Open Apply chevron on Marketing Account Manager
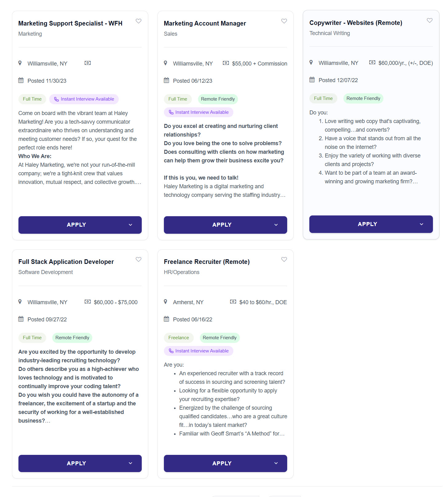 (276, 225)
